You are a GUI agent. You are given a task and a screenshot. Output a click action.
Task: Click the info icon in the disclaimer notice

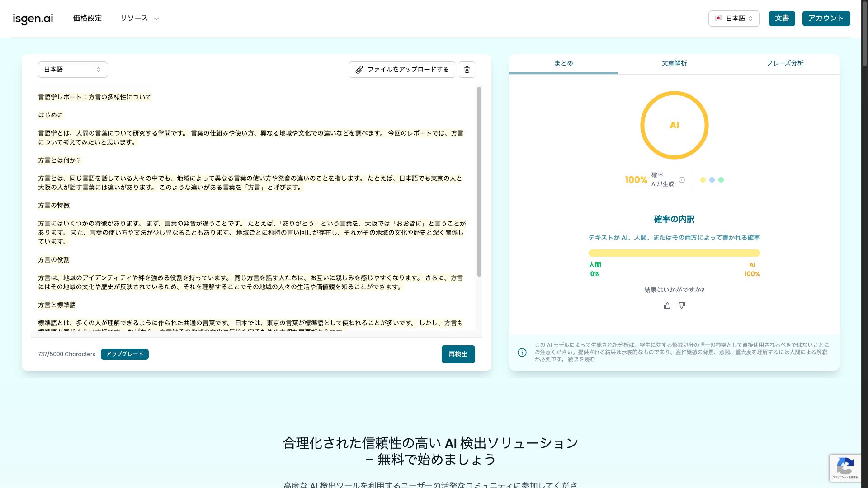click(x=522, y=352)
